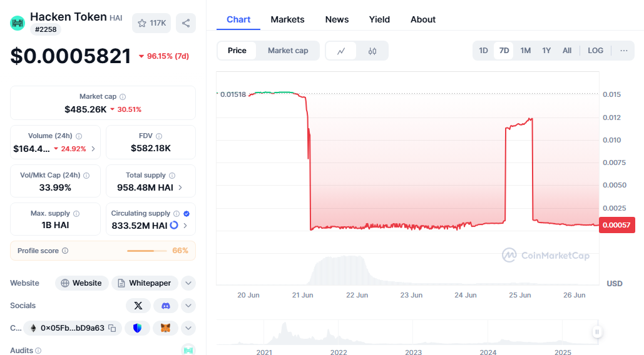Open the About tab
The height and width of the screenshot is (355, 644).
point(423,19)
